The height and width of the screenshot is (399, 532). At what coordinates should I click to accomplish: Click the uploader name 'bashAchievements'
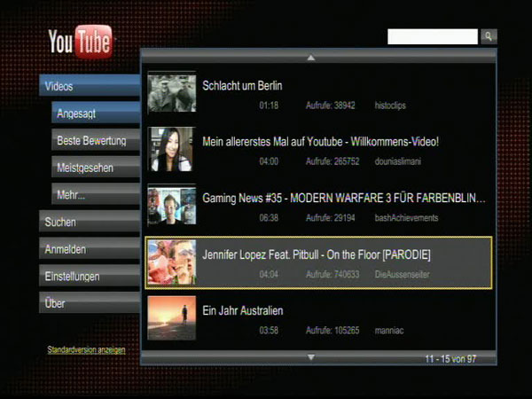tap(406, 218)
